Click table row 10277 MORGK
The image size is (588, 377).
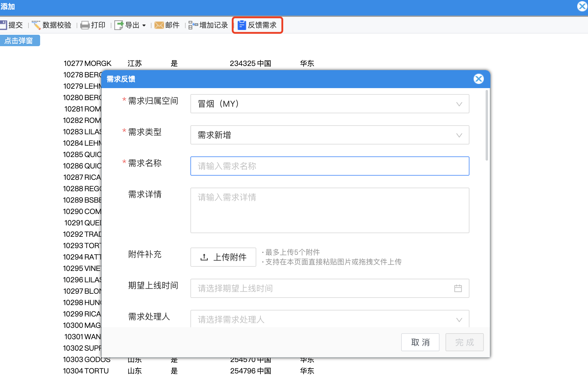(87, 63)
